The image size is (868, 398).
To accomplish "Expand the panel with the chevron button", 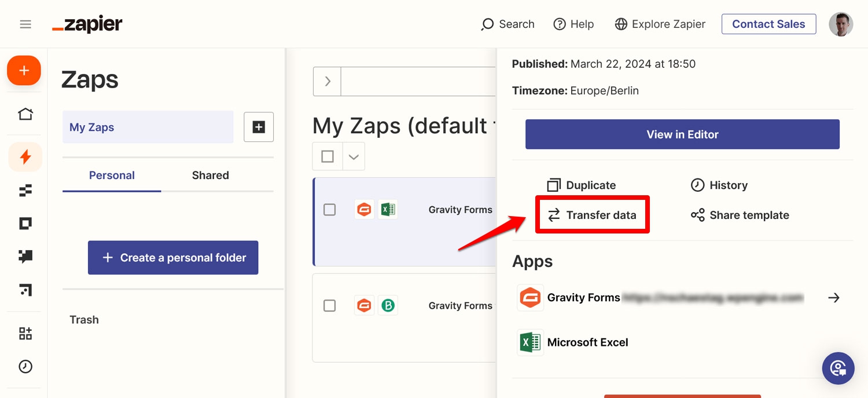I will [x=328, y=81].
